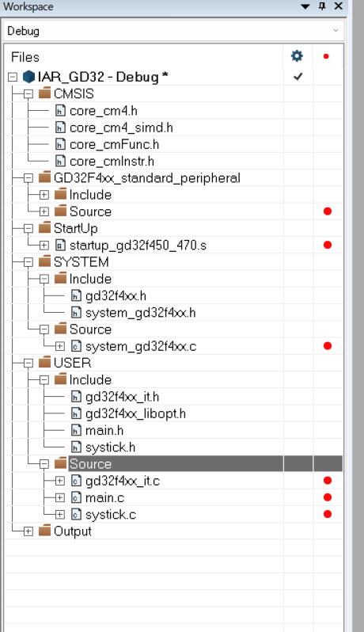
Task: Click the red dot column header
Action: (x=326, y=56)
